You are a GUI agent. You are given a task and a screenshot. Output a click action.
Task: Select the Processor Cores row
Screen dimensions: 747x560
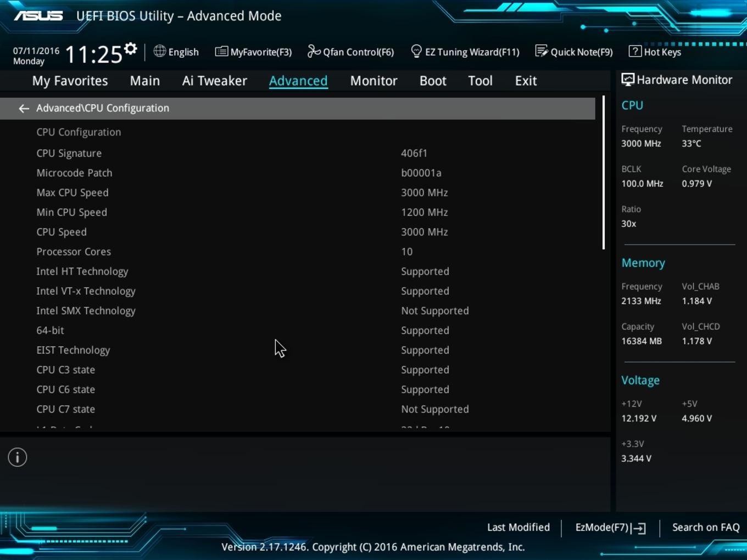pos(298,252)
